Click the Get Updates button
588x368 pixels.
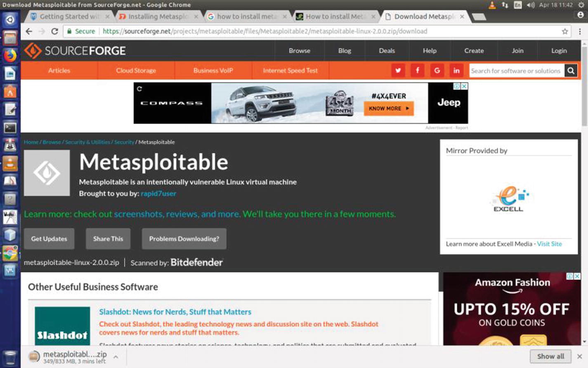click(x=49, y=239)
